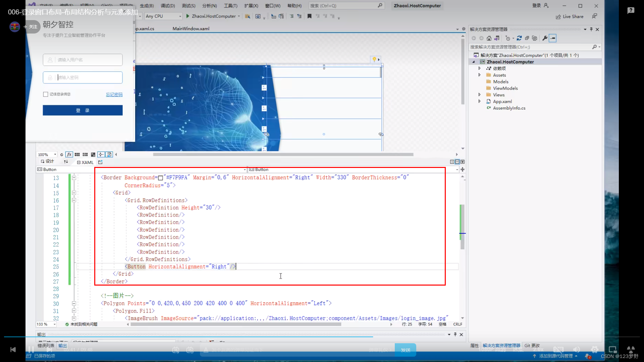The width and height of the screenshot is (644, 362).
Task: Click the bookmark icon in main toolbar
Action: (x=309, y=16)
